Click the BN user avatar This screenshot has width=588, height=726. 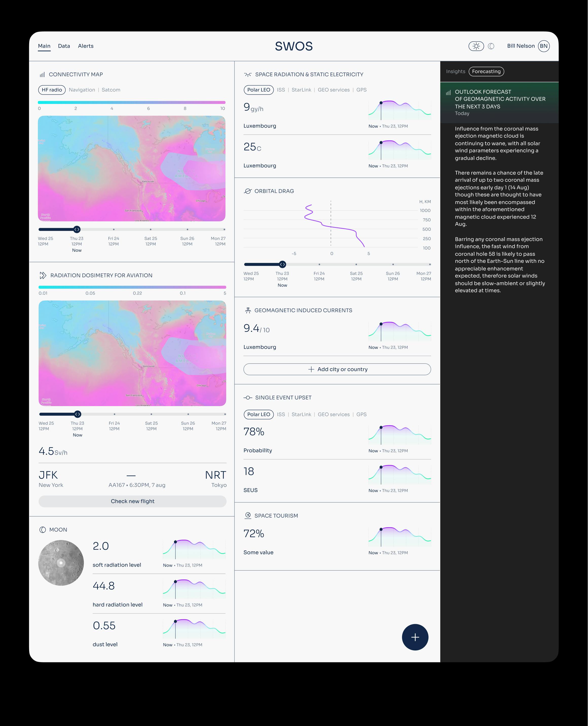(544, 46)
